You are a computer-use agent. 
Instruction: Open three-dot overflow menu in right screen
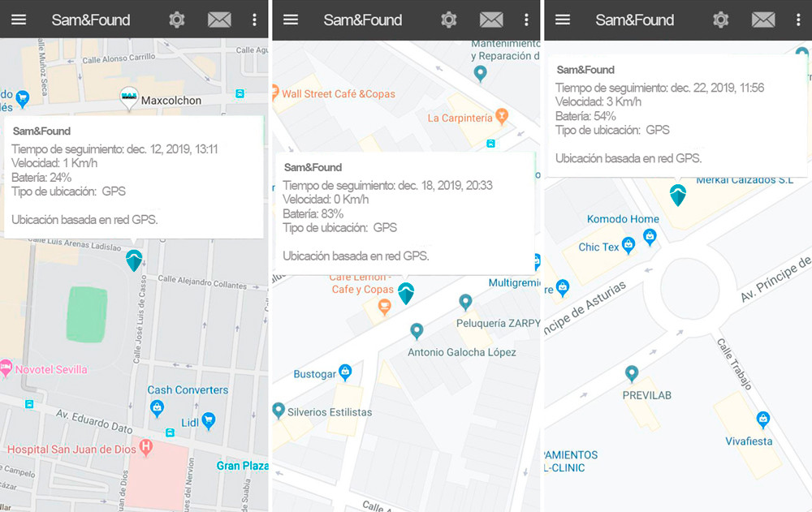pyautogui.click(x=798, y=19)
